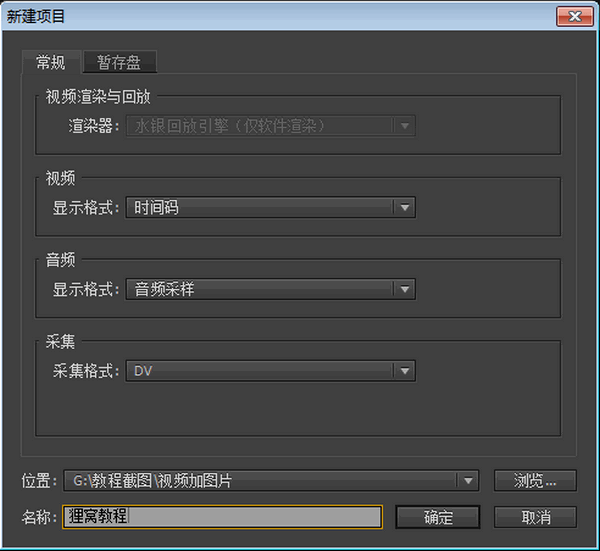Expand the 位置 path dropdown
The height and width of the screenshot is (551, 600).
[x=271, y=481]
